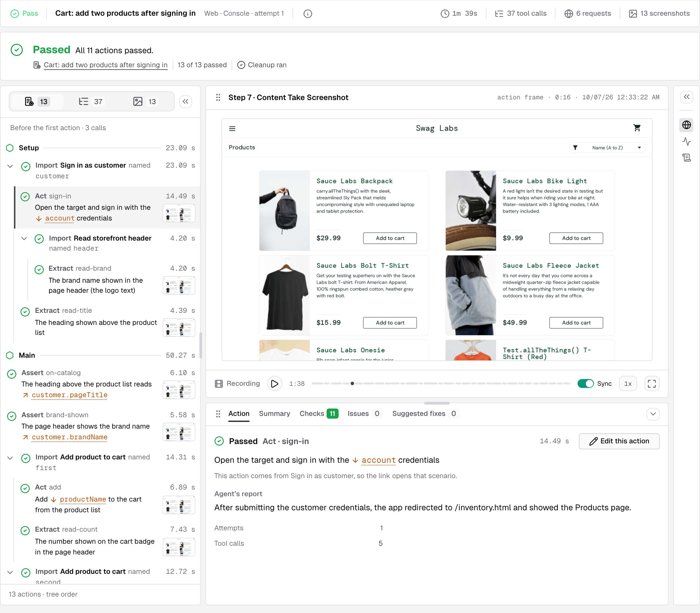Add Sauce Labs Fleece Jacket to cart
The height and width of the screenshot is (613, 700).
[x=576, y=323]
